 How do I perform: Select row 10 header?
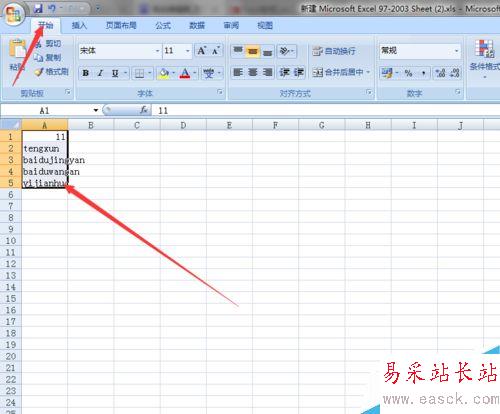[11, 241]
